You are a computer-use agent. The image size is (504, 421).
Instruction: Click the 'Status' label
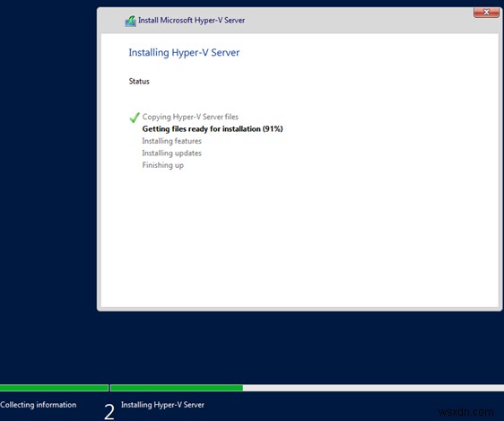(139, 81)
